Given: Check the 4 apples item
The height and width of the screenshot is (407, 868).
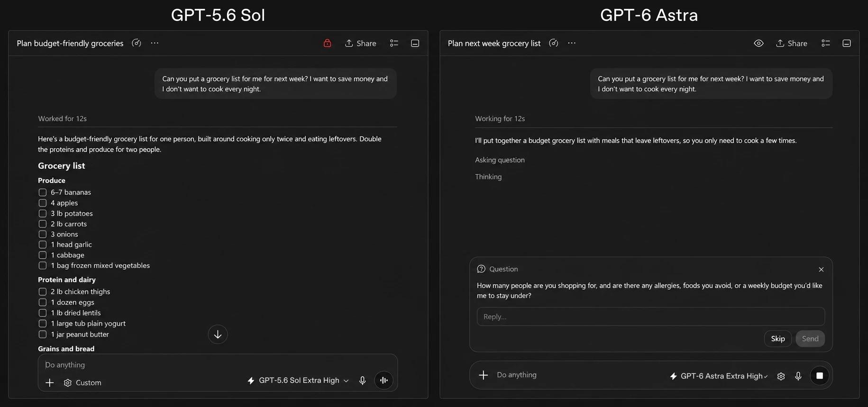Looking at the screenshot, I should (x=43, y=203).
